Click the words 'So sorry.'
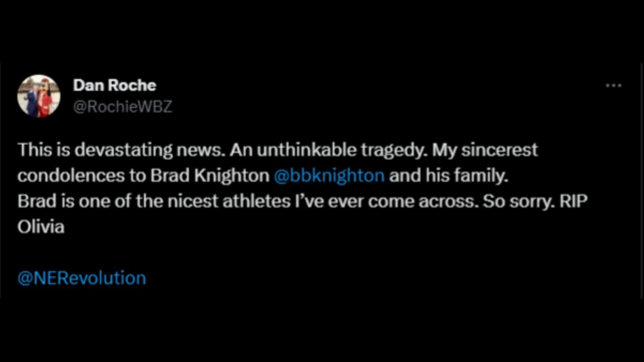644x362 pixels. 519,201
